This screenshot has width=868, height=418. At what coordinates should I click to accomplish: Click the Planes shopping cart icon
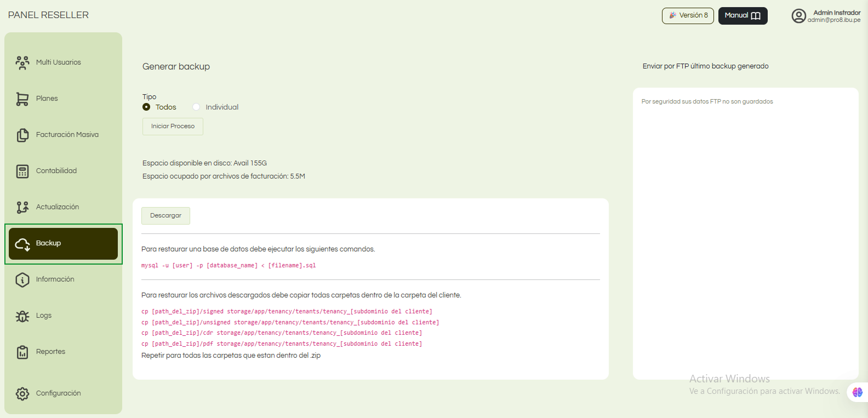pyautogui.click(x=22, y=99)
